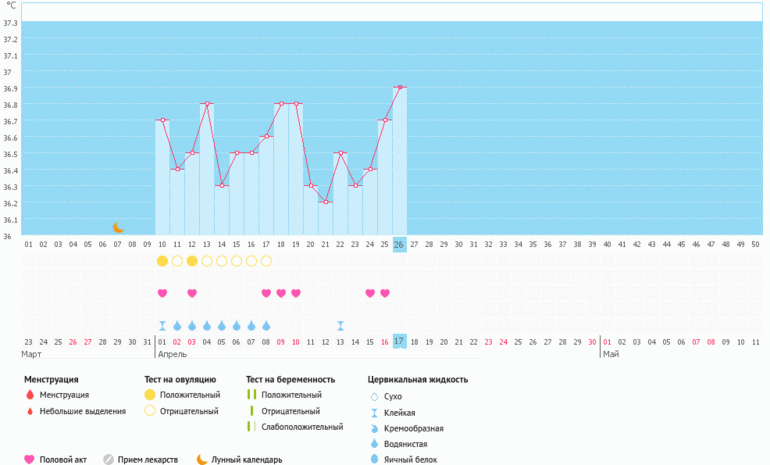Click the pink heart on cycle day 12

(192, 293)
